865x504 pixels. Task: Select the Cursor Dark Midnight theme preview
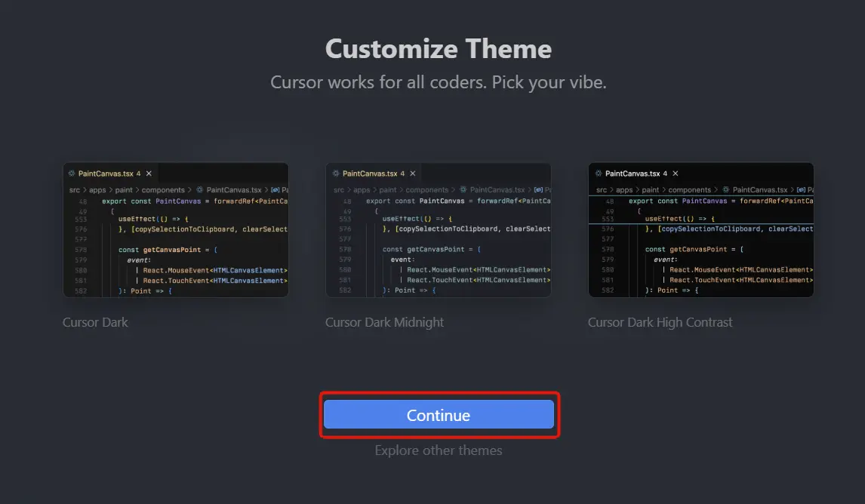pyautogui.click(x=439, y=230)
